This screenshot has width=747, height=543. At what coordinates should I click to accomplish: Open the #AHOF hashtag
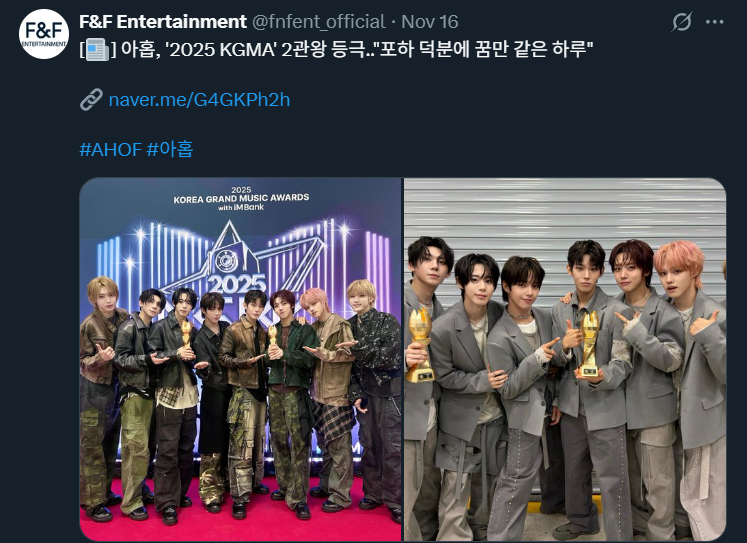[111, 150]
